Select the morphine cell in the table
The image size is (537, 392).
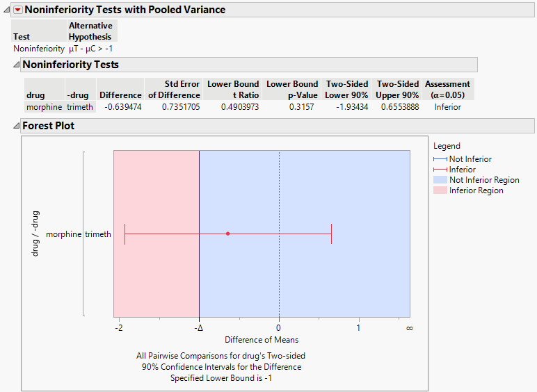(x=44, y=107)
